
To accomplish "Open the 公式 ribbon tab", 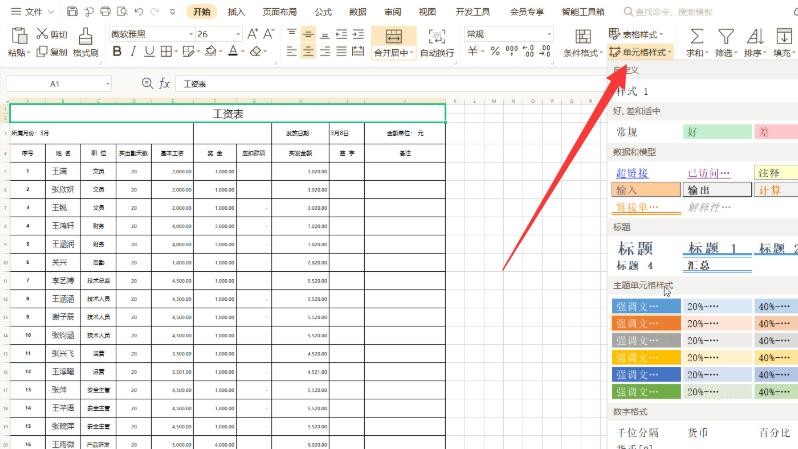I will (x=323, y=12).
